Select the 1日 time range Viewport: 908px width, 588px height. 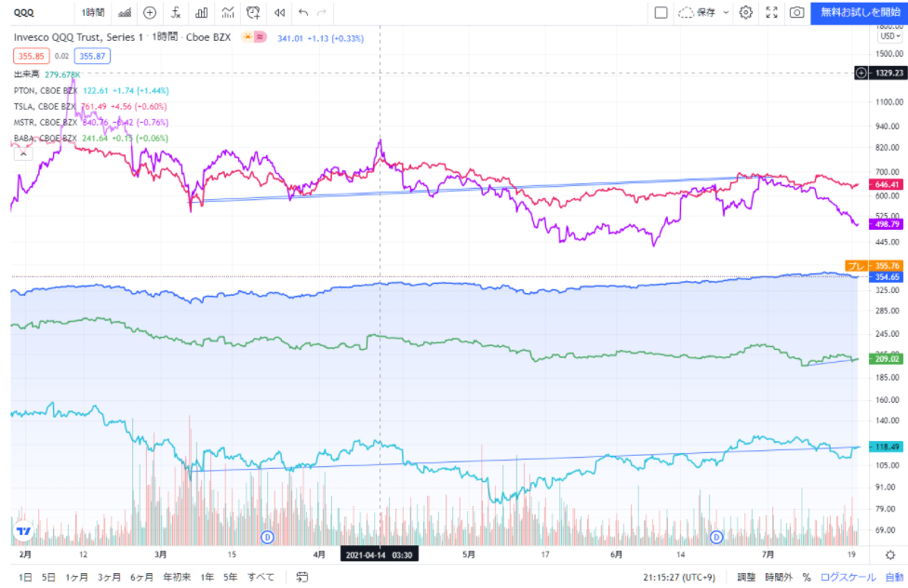tap(25, 577)
